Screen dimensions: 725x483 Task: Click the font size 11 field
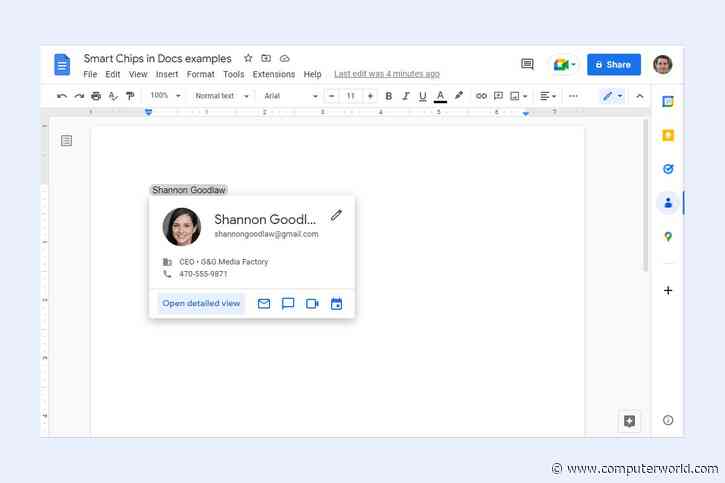click(x=350, y=96)
